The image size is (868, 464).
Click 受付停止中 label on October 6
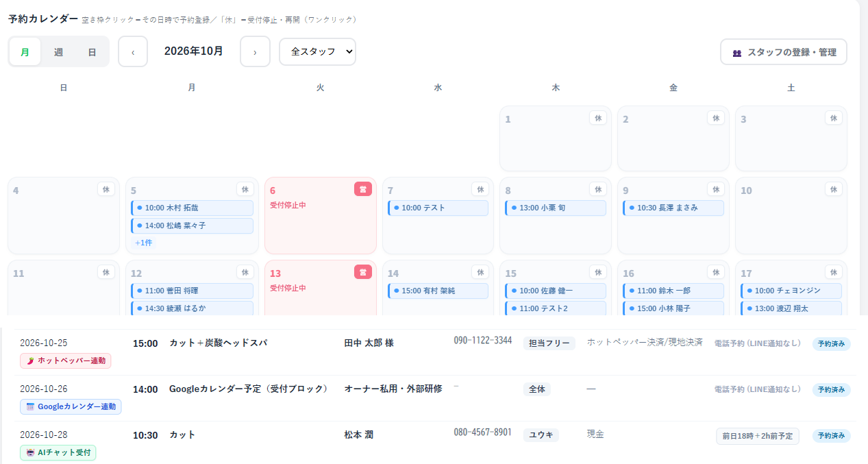(x=288, y=205)
